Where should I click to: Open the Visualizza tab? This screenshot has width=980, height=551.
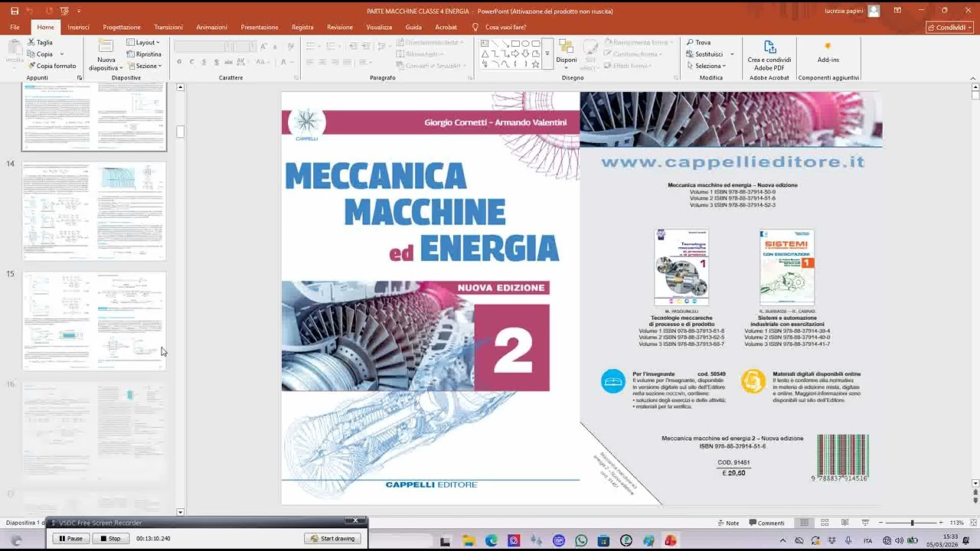click(379, 27)
